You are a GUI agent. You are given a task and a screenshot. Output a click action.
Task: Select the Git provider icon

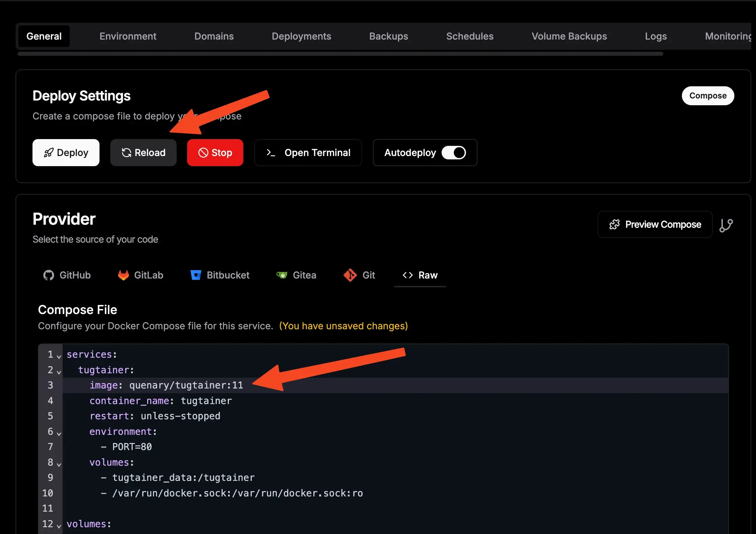pyautogui.click(x=350, y=275)
